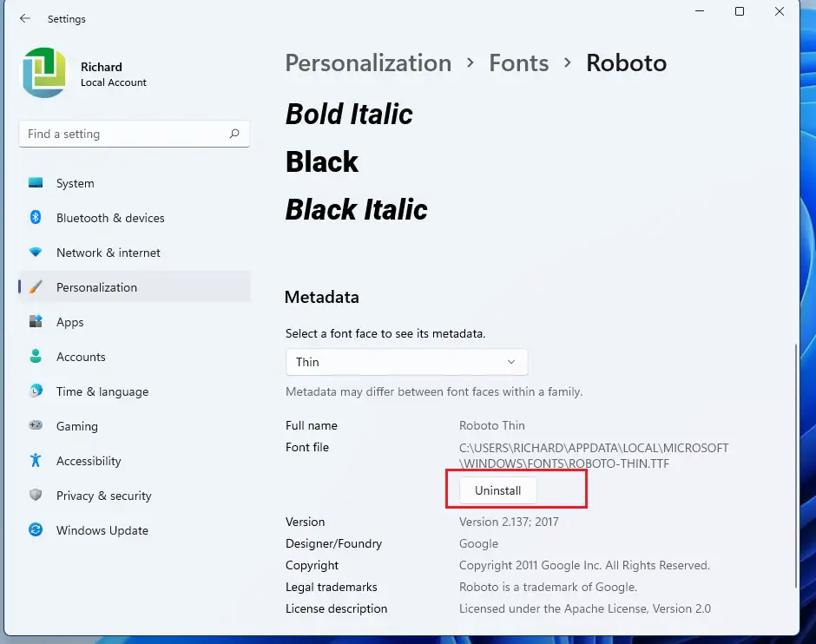Click the Metadata section heading
This screenshot has height=644, width=816.
coord(321,297)
